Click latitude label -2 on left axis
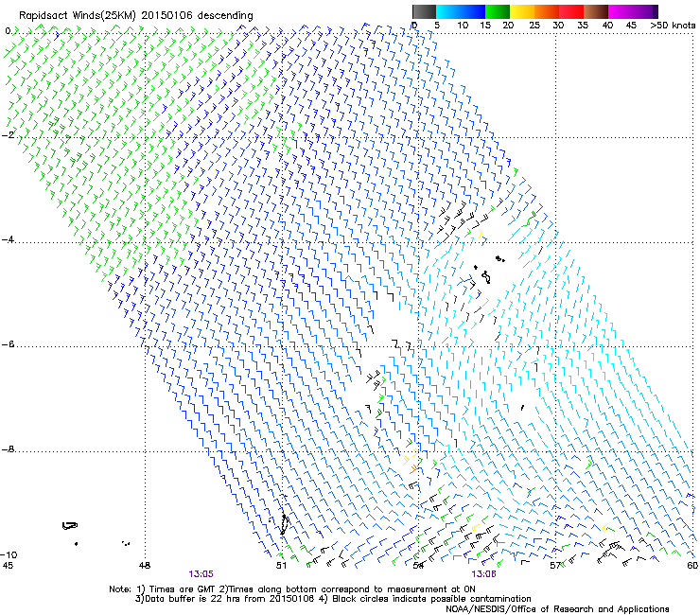This screenshot has width=700, height=615. [x=8, y=135]
